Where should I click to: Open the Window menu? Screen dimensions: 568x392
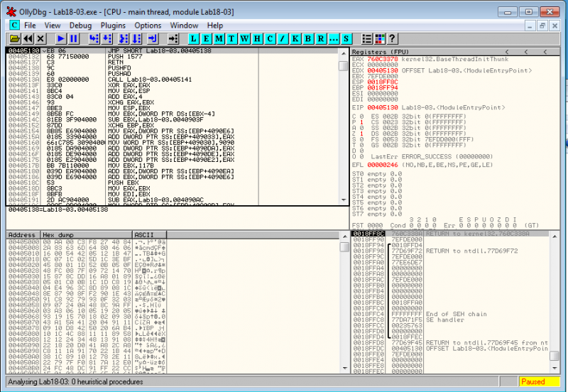tap(184, 26)
